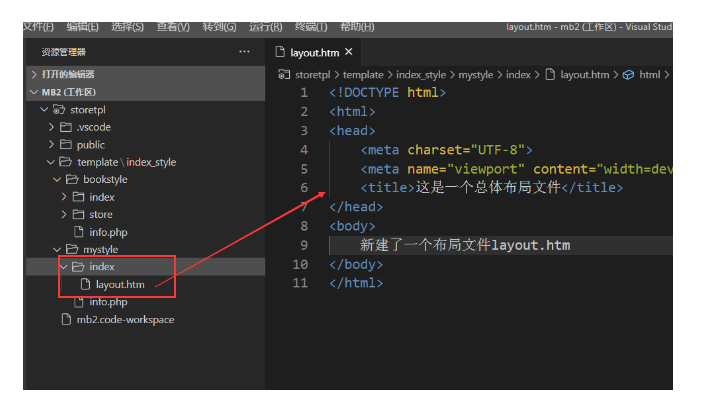Open the 选择(S) menu

(128, 27)
